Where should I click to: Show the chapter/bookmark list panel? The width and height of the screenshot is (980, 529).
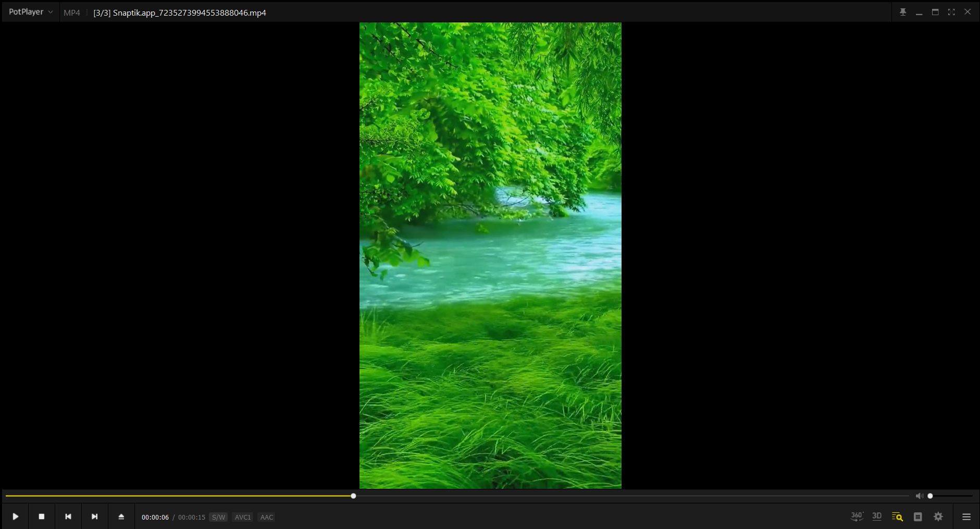[918, 516]
